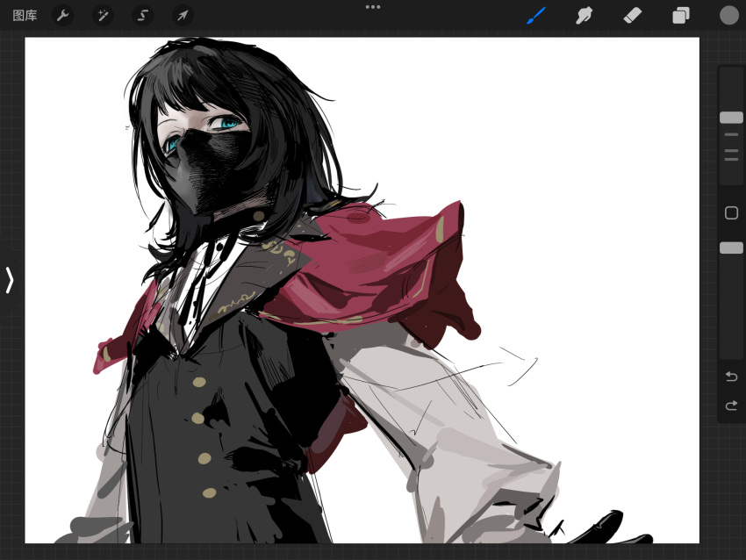Tap the upper saved slider position mark

point(731,134)
